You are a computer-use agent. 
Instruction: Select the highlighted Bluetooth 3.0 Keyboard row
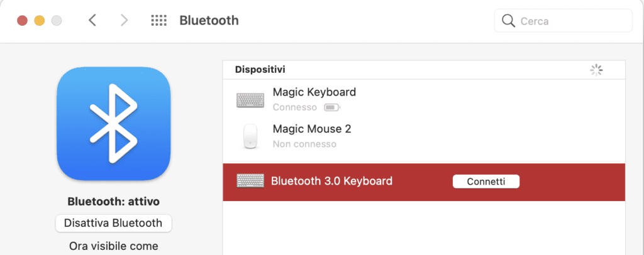(424, 182)
